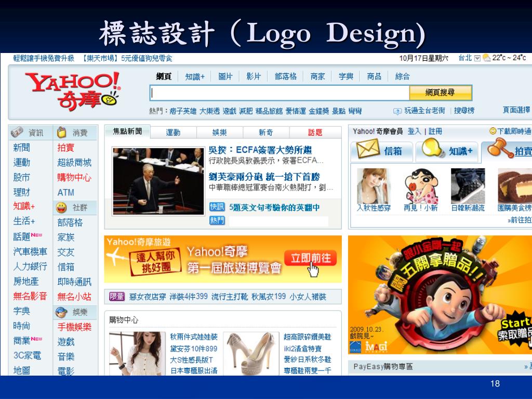
Task: Open 即時通訊 in the sidebar
Action: (x=74, y=282)
